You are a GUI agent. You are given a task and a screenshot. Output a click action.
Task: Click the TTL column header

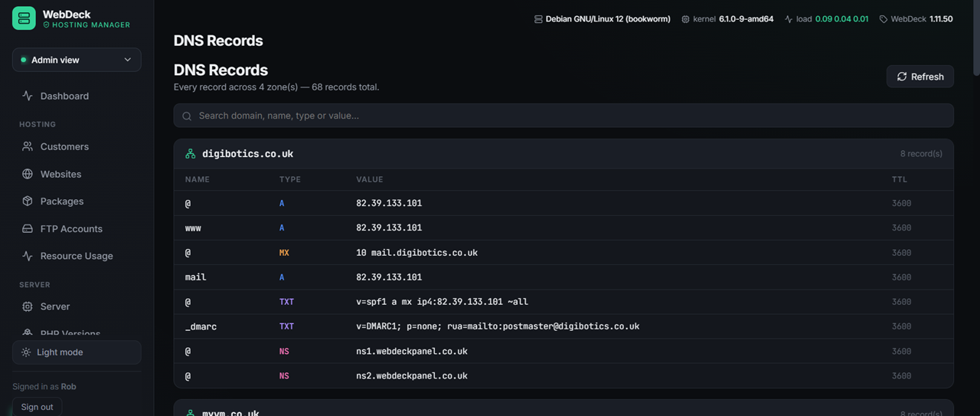(x=900, y=179)
